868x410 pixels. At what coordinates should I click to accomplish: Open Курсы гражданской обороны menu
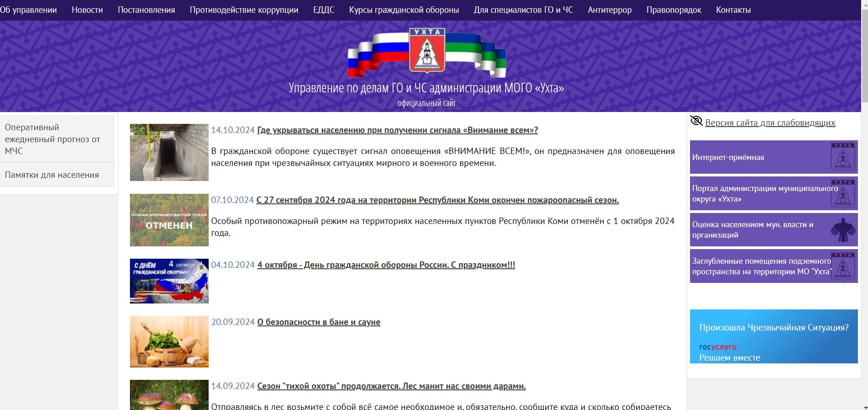(404, 10)
